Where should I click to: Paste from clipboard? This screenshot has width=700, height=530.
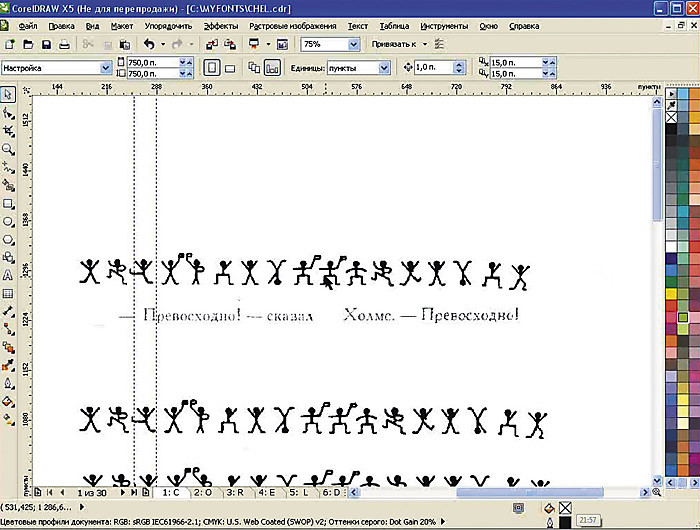coord(125,44)
